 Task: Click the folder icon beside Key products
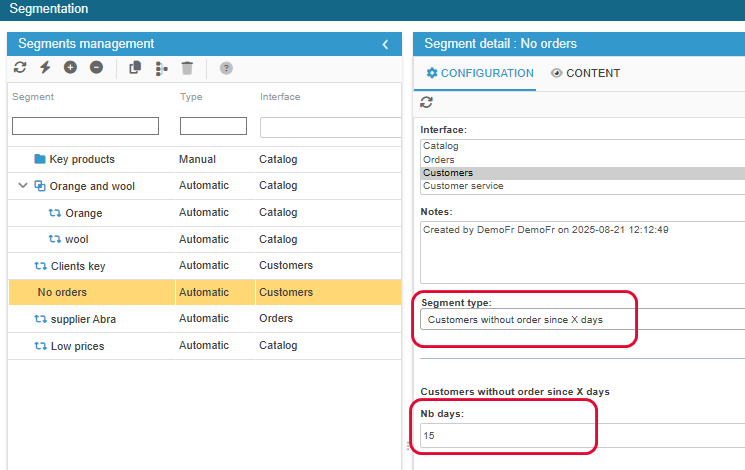[40, 159]
